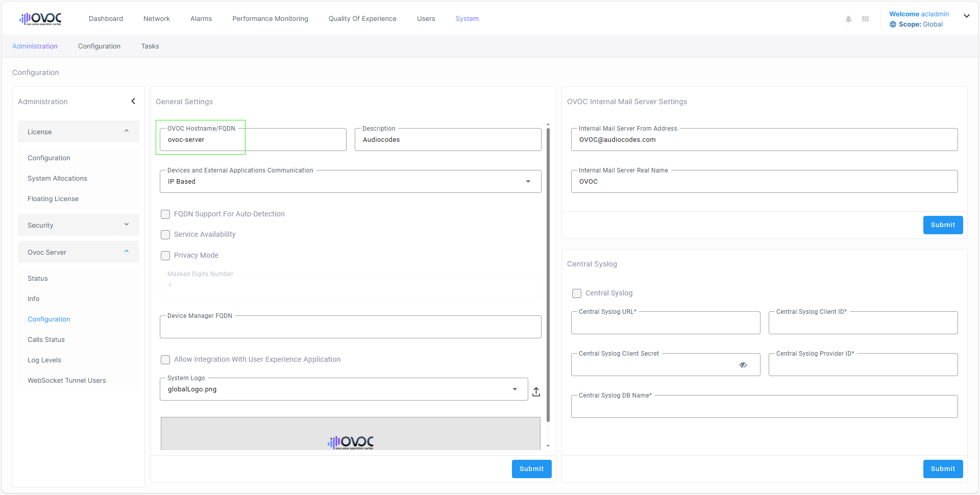Open the notifications bell icon
The height and width of the screenshot is (495, 980).
848,19
